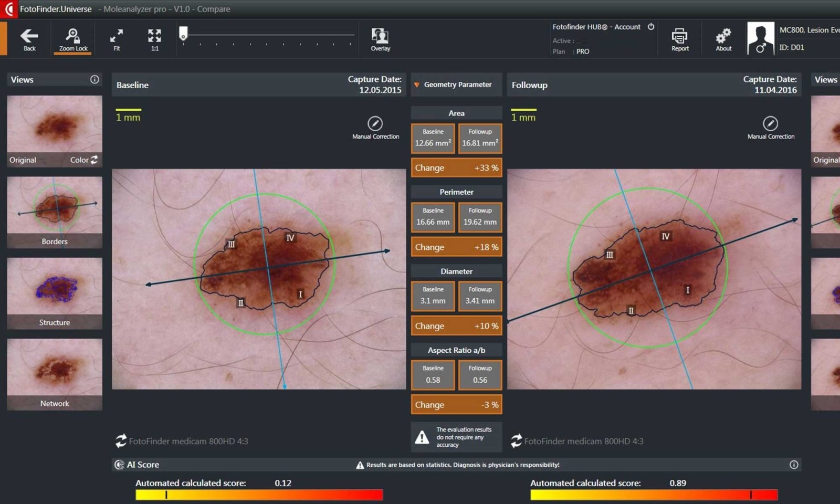This screenshot has width=840, height=504.
Task: Click the patient avatar picture
Action: pyautogui.click(x=760, y=38)
